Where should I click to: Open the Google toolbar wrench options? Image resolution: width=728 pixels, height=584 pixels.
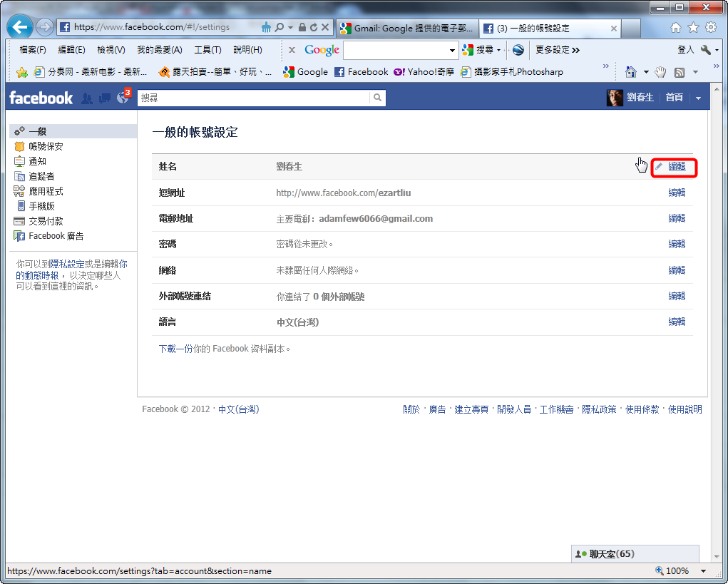click(706, 50)
